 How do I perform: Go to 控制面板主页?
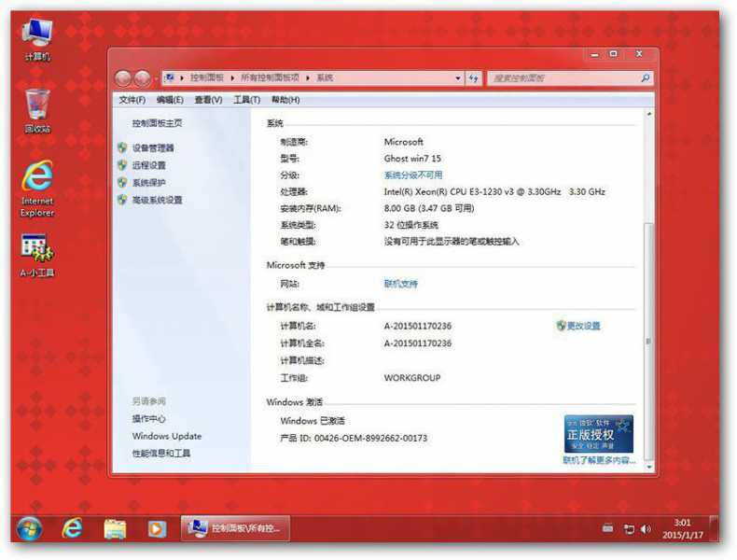click(157, 123)
